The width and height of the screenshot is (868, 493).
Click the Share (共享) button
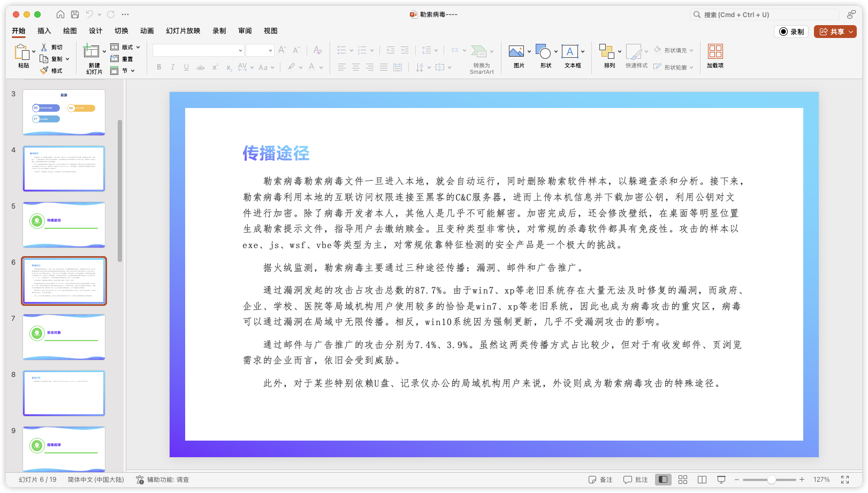pos(835,32)
